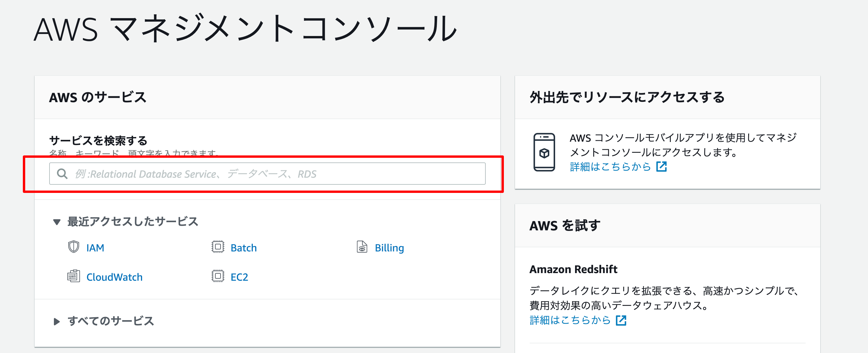The height and width of the screenshot is (353, 868).
Task: Click the Batch chip icon
Action: [218, 247]
